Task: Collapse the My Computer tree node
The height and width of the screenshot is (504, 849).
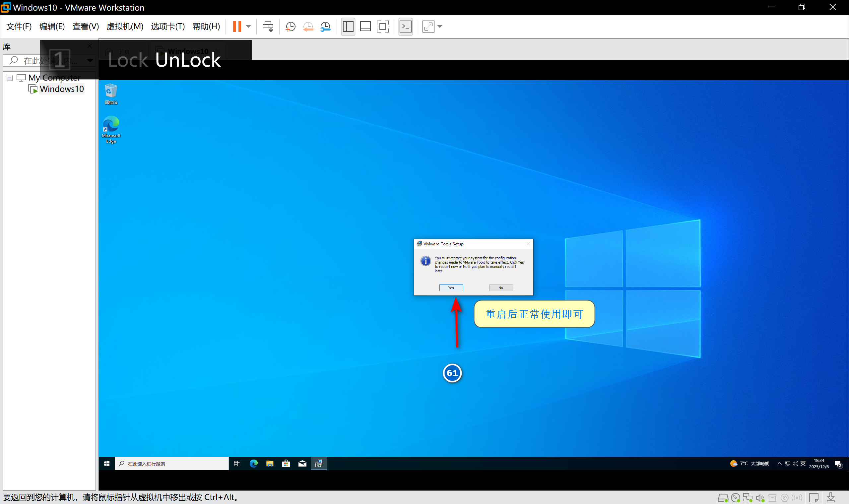Action: pyautogui.click(x=10, y=78)
